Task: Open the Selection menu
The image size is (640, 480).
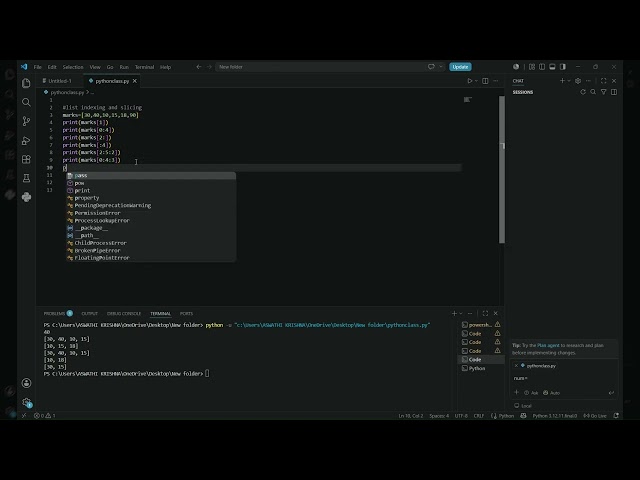Action: click(x=73, y=67)
